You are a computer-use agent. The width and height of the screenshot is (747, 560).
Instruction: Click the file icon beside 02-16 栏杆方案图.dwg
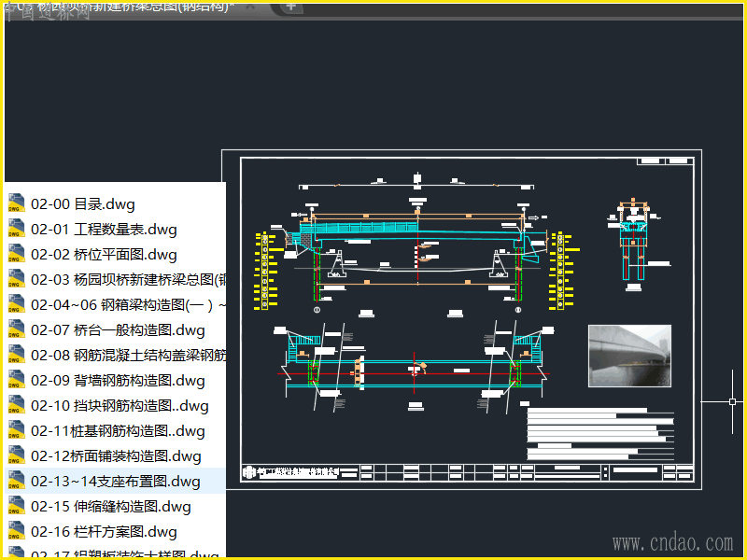point(16,531)
